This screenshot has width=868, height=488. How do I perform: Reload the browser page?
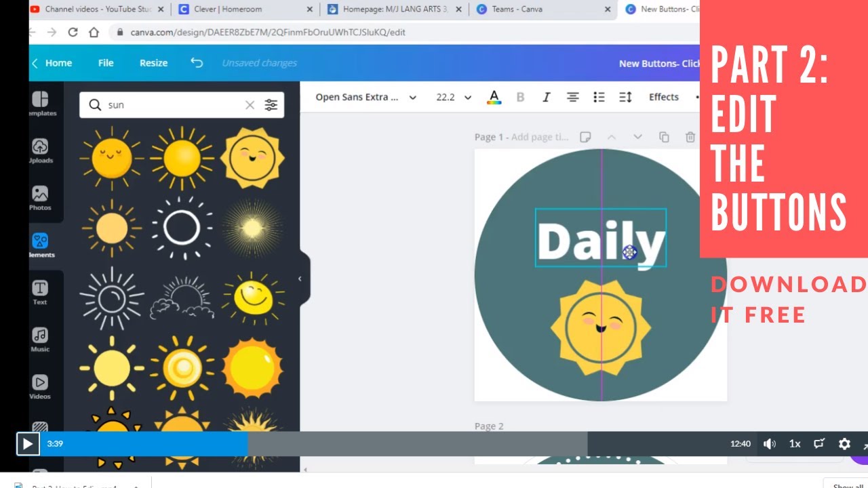73,32
